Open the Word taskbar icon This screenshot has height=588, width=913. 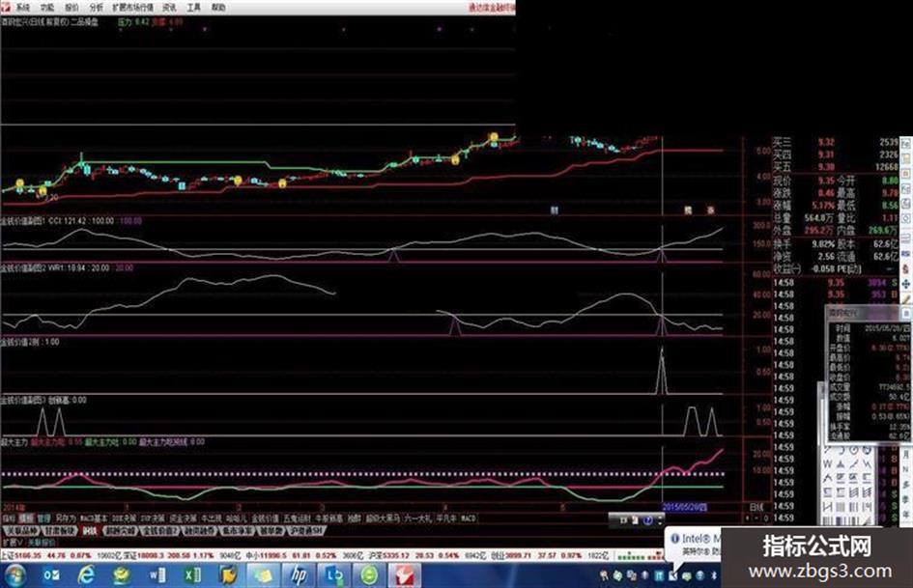click(157, 575)
